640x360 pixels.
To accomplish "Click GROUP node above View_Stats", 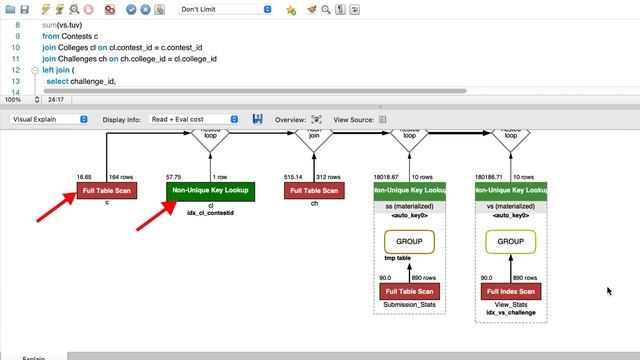I will (511, 242).
